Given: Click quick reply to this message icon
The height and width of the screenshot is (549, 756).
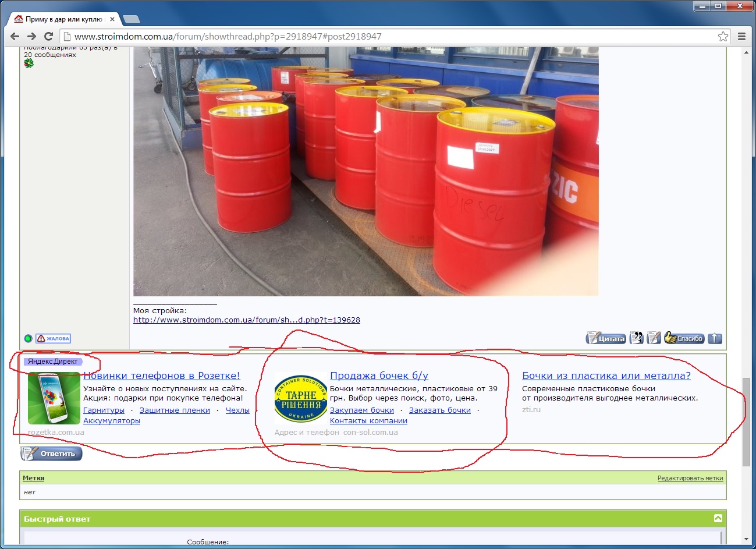Looking at the screenshot, I should pos(654,338).
